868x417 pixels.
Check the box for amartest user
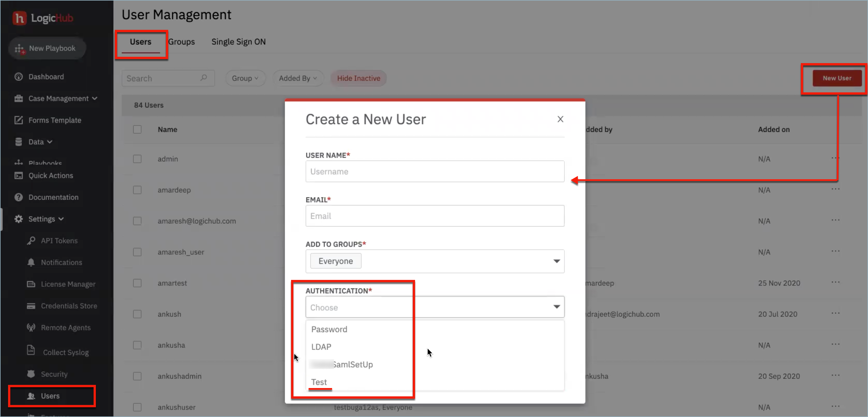(x=137, y=283)
